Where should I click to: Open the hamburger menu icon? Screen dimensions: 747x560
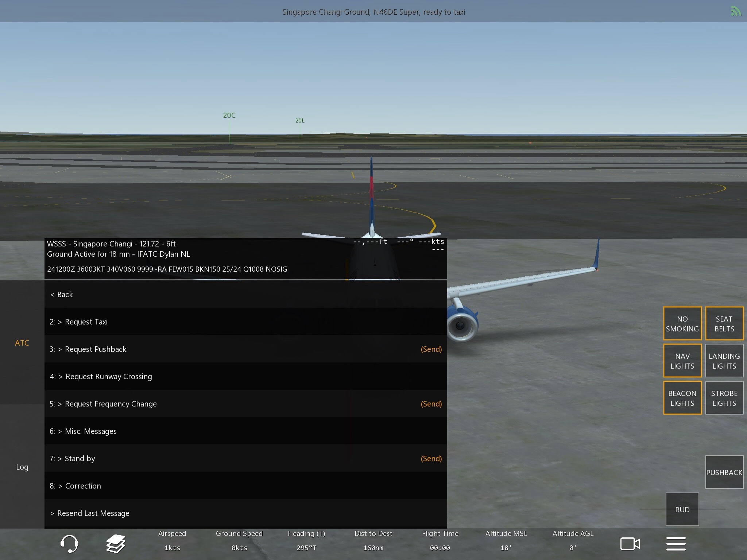point(676,544)
